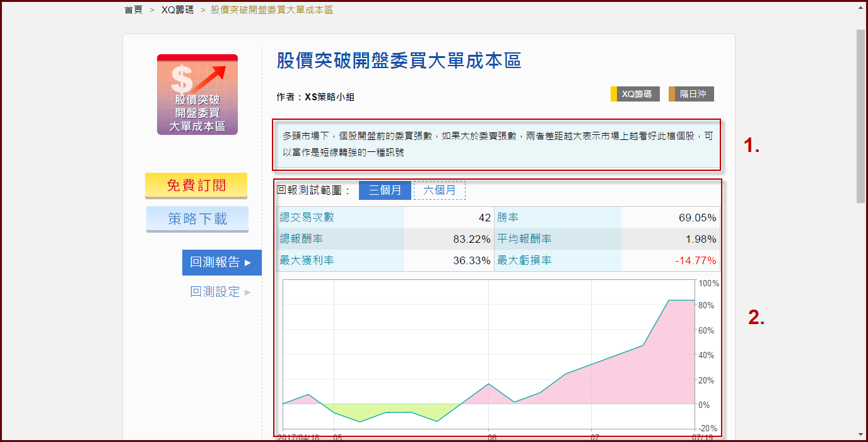Click the vertical scrollbar thumb
Screen dimensions: 868x442
pos(861,115)
